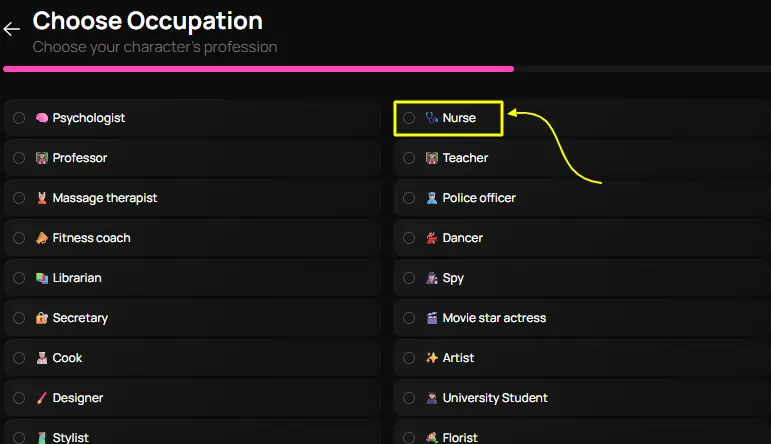The width and height of the screenshot is (771, 444).
Task: Select the Teacher radio button
Action: [x=409, y=158]
